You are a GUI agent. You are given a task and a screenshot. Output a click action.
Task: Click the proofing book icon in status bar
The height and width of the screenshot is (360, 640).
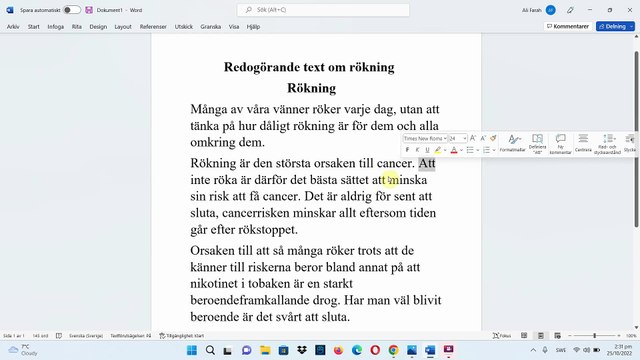tap(59, 336)
